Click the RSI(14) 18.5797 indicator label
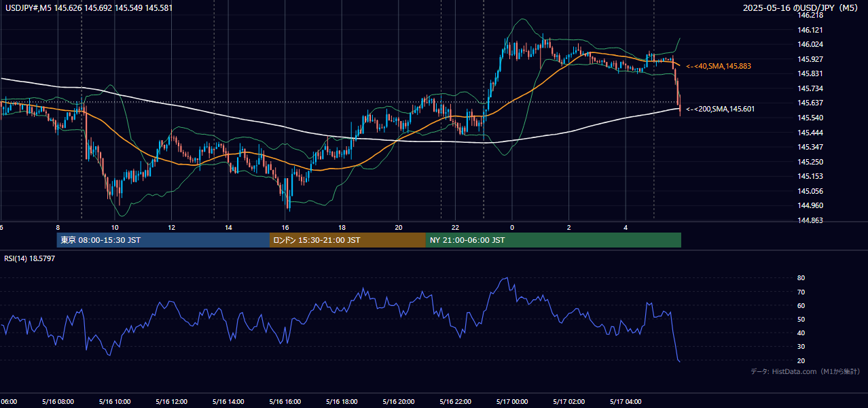The height and width of the screenshot is (408, 868). click(x=29, y=258)
